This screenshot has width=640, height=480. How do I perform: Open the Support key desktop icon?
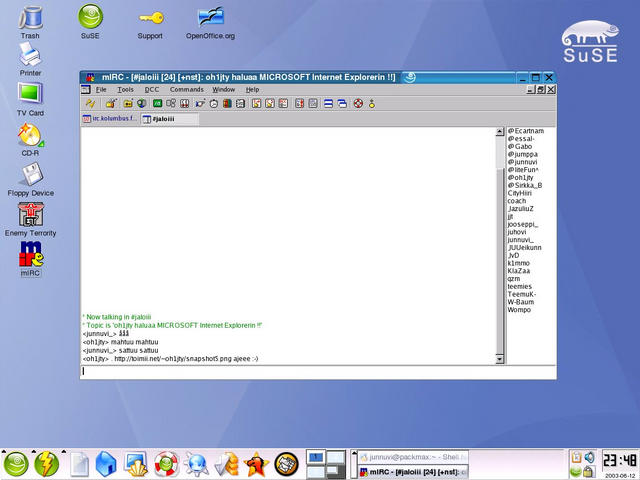[150, 24]
